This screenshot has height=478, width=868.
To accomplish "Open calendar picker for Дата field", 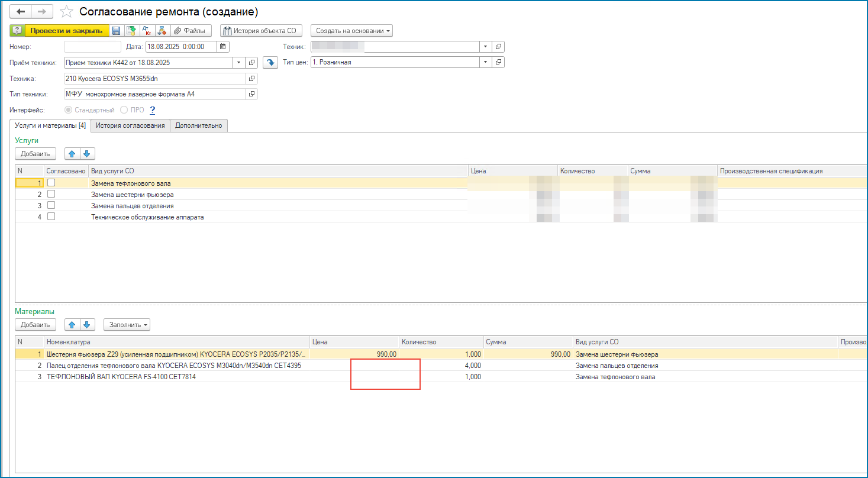I will point(223,47).
